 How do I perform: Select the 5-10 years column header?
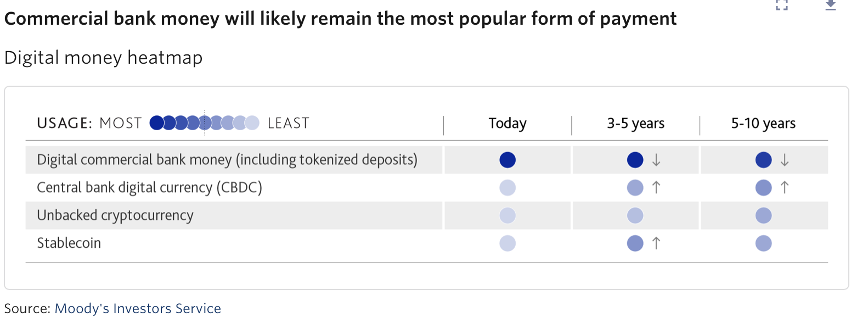[763, 124]
